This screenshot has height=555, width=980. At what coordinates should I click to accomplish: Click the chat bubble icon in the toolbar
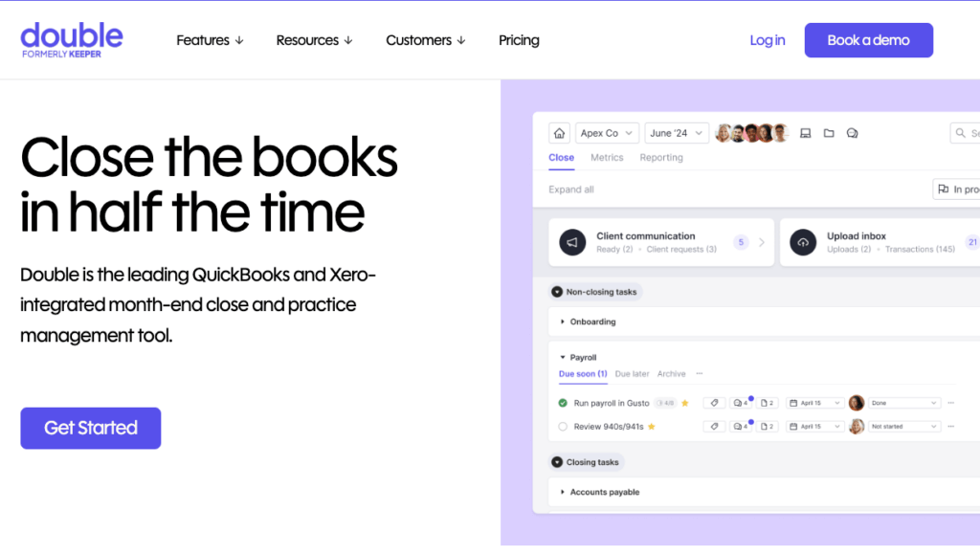pyautogui.click(x=852, y=133)
